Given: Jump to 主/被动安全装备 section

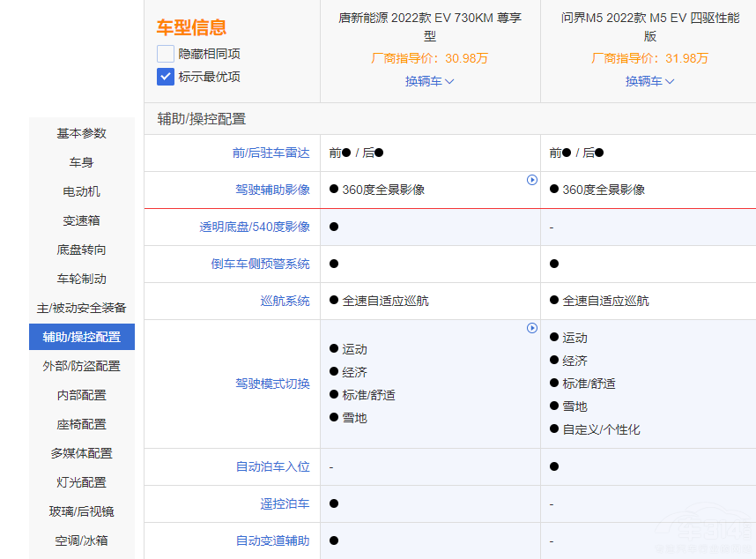Looking at the screenshot, I should [82, 308].
